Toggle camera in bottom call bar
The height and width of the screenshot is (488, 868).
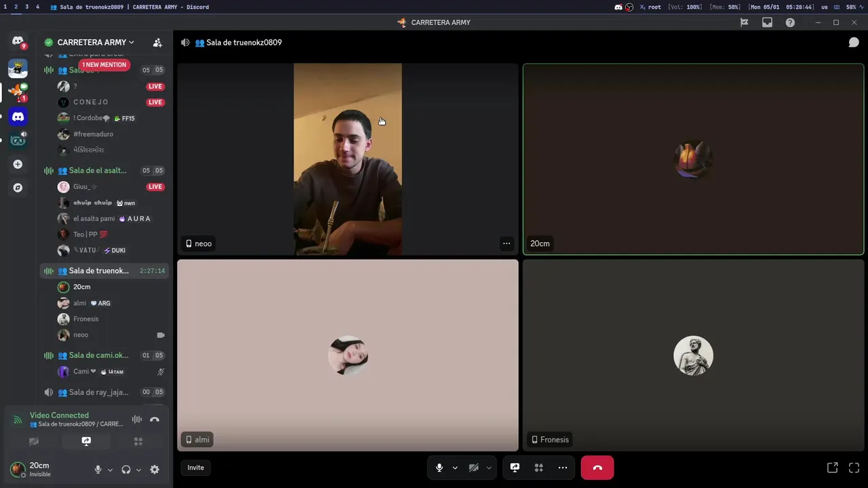click(474, 468)
